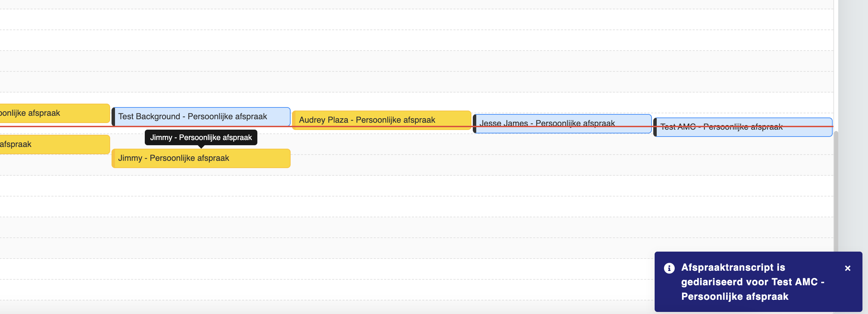Click dark left edge of Jesse James event
This screenshot has height=314, width=868.
coord(475,124)
